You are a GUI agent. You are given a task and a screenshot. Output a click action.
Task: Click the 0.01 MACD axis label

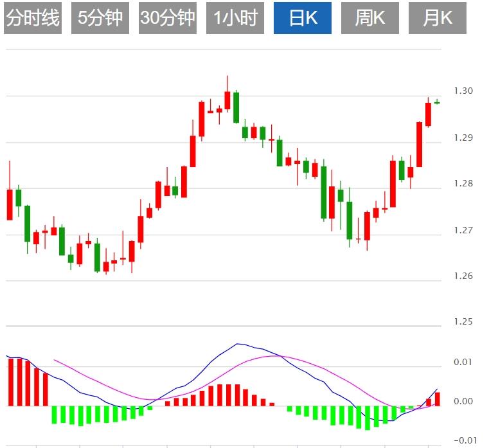[463, 363]
